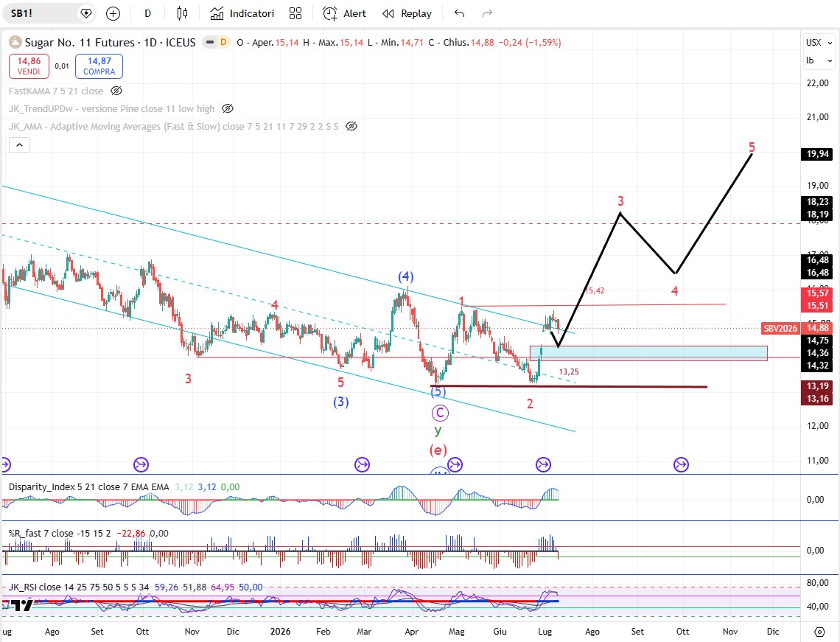This screenshot has width=840, height=642.
Task: Select the circled C wave label
Action: tap(440, 414)
